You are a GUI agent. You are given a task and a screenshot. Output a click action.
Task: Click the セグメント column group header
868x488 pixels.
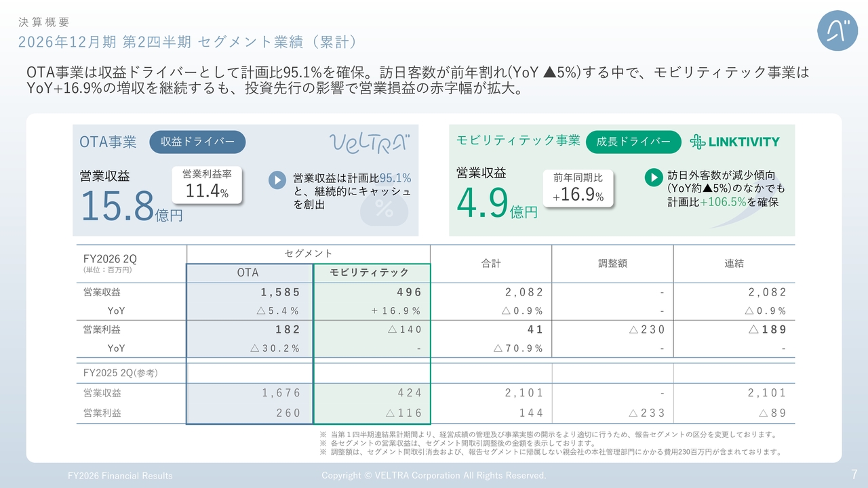(x=309, y=253)
